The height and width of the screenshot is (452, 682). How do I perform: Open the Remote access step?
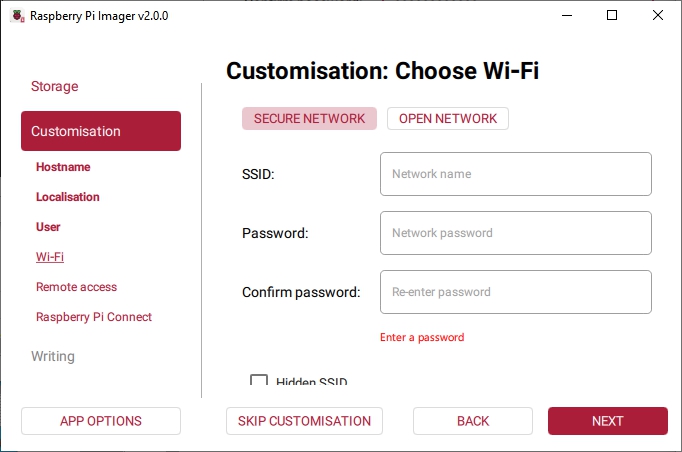point(76,287)
